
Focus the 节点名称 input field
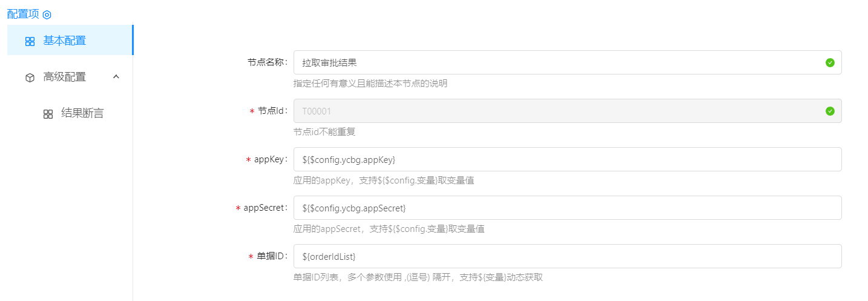coord(557,62)
